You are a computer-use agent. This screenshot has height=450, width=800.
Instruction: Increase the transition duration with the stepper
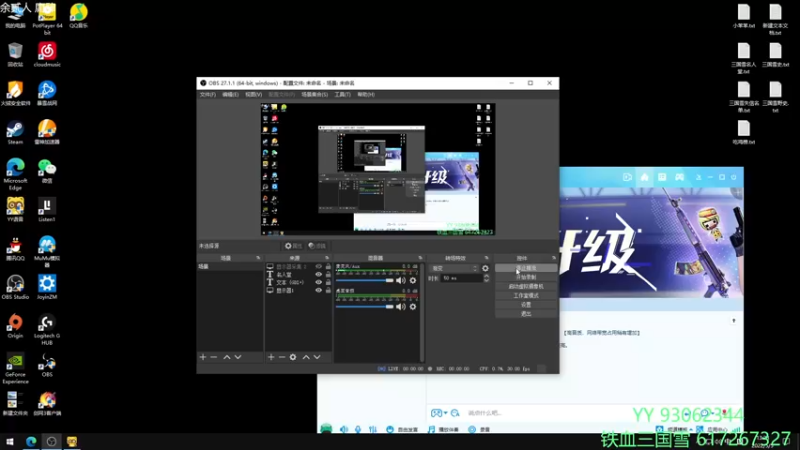point(486,276)
